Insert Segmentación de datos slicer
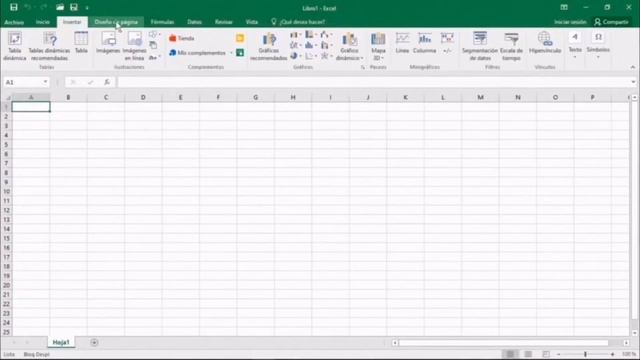Screen dimensions: 640x360 pyautogui.click(x=480, y=46)
